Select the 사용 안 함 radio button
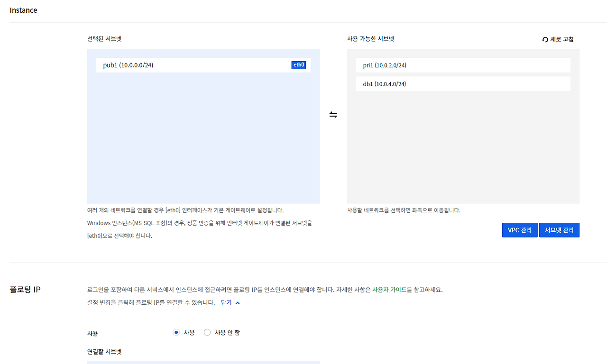Image resolution: width=607 pixels, height=364 pixels. click(207, 332)
